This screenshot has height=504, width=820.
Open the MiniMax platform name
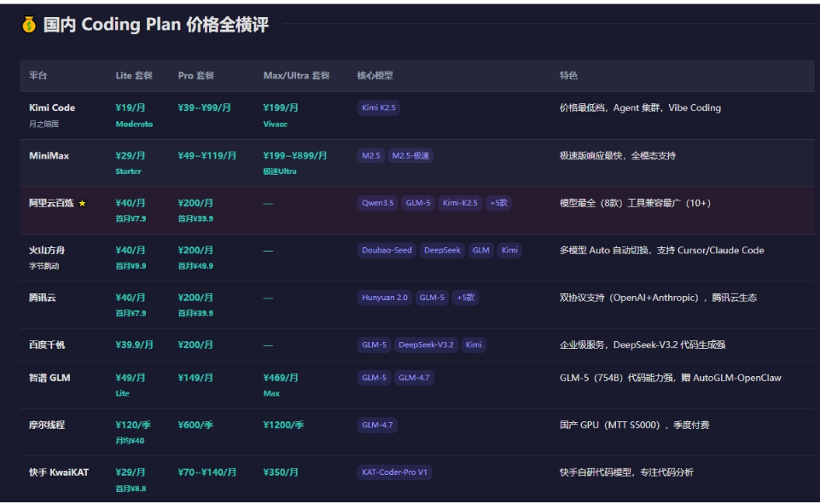pyautogui.click(x=49, y=156)
